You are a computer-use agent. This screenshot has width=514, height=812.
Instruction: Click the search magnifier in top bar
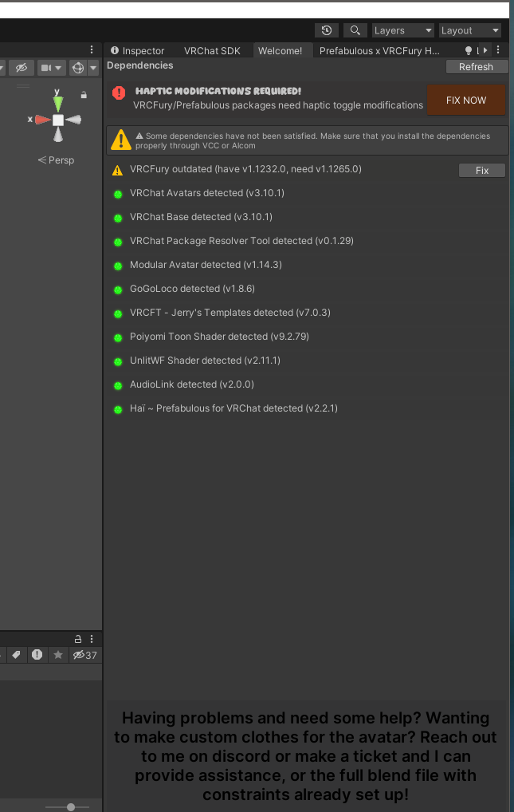click(355, 30)
